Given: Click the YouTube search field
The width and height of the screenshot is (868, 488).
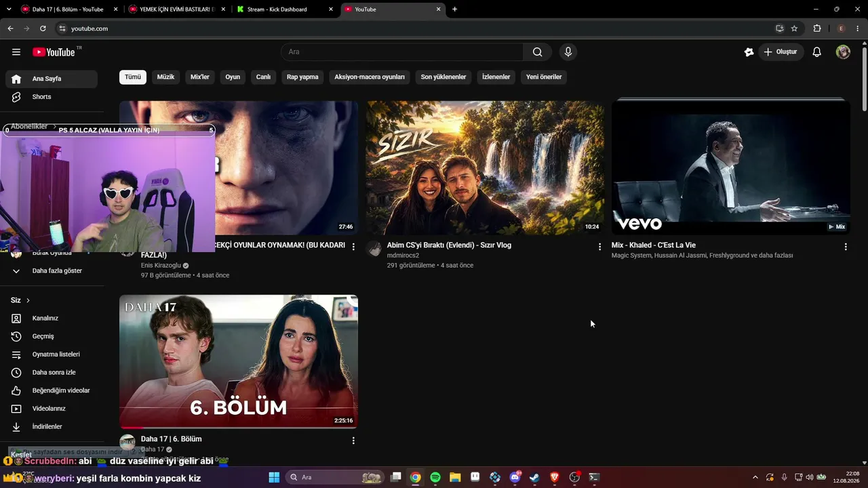Looking at the screenshot, I should pyautogui.click(x=402, y=52).
